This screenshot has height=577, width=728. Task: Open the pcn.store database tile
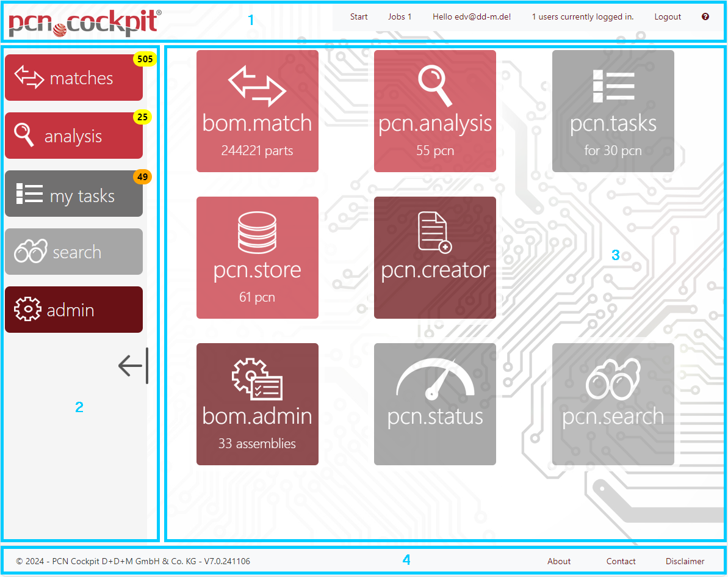click(x=257, y=258)
